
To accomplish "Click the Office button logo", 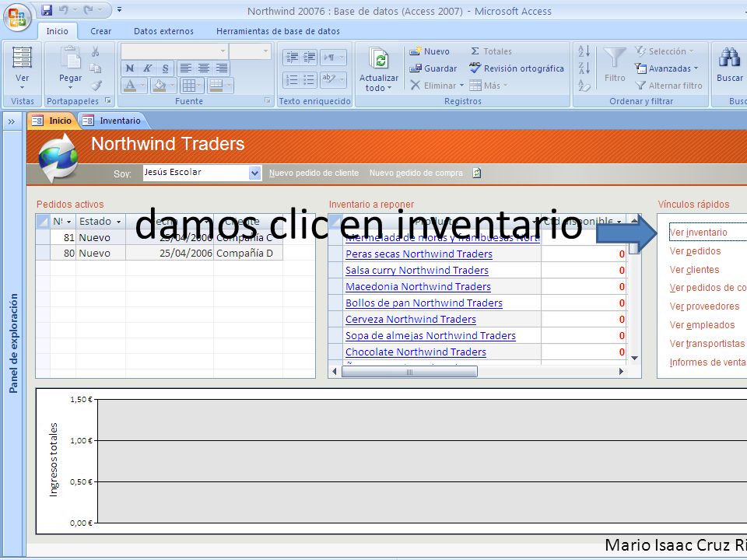I will [18, 18].
